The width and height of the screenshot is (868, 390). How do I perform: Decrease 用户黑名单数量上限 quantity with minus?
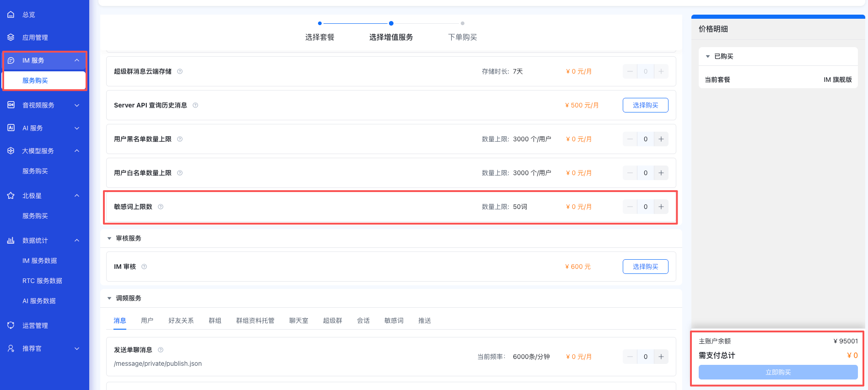click(x=630, y=139)
